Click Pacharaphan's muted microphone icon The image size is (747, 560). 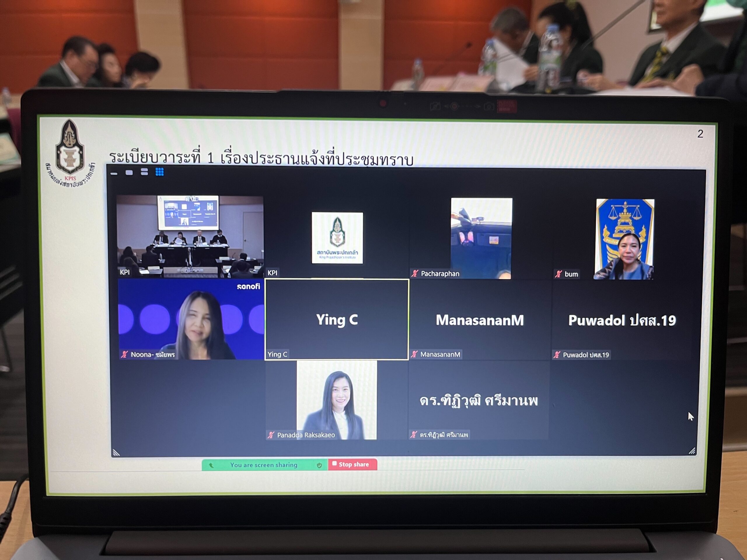point(415,273)
